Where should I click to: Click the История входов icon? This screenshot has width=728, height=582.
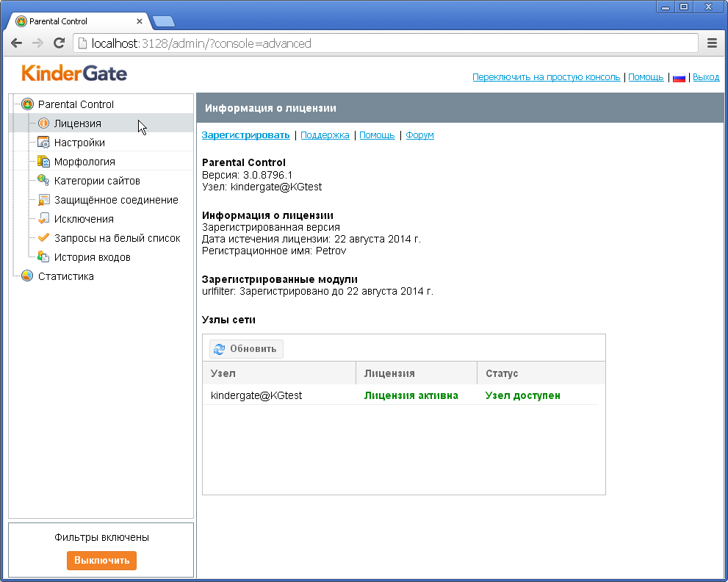[x=43, y=257]
